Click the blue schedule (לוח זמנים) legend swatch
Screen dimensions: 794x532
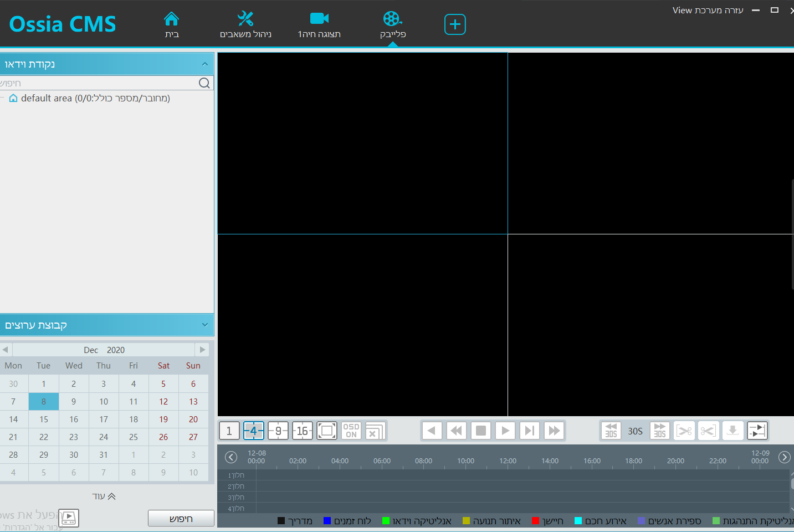click(x=327, y=521)
